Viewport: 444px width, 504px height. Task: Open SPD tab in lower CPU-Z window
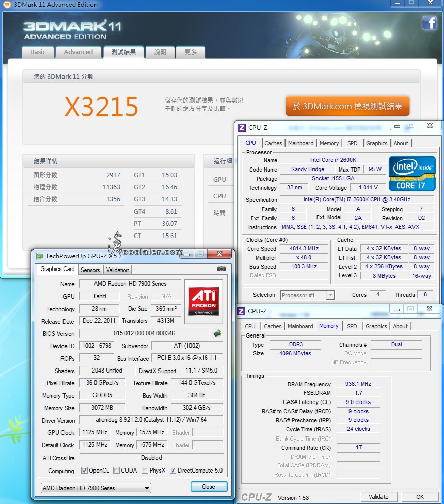[352, 326]
